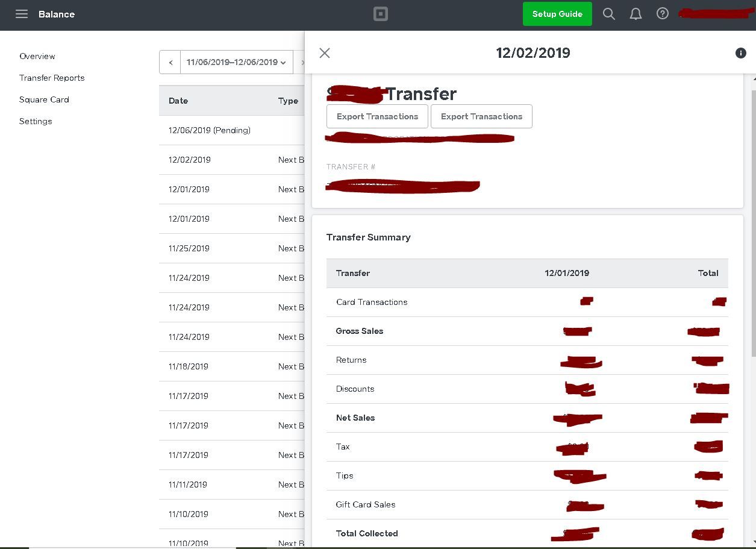Screen dimensions: 756x549
Task: Click the transfer panel vertical scrollbar
Action: [x=754, y=223]
